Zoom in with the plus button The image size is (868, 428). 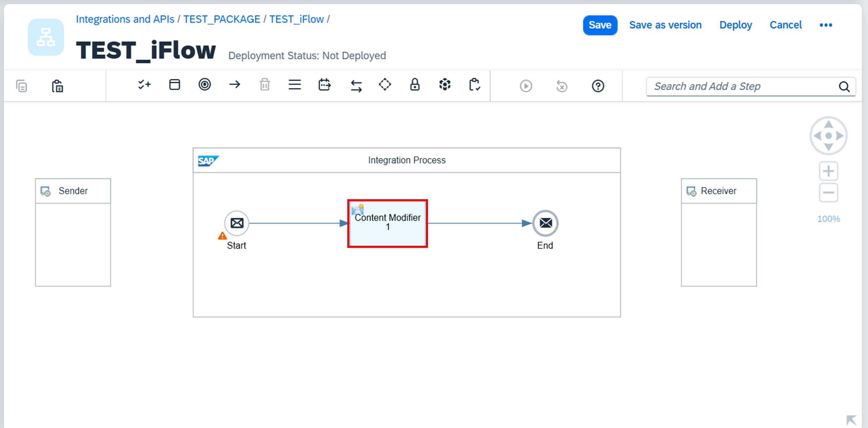tap(828, 171)
